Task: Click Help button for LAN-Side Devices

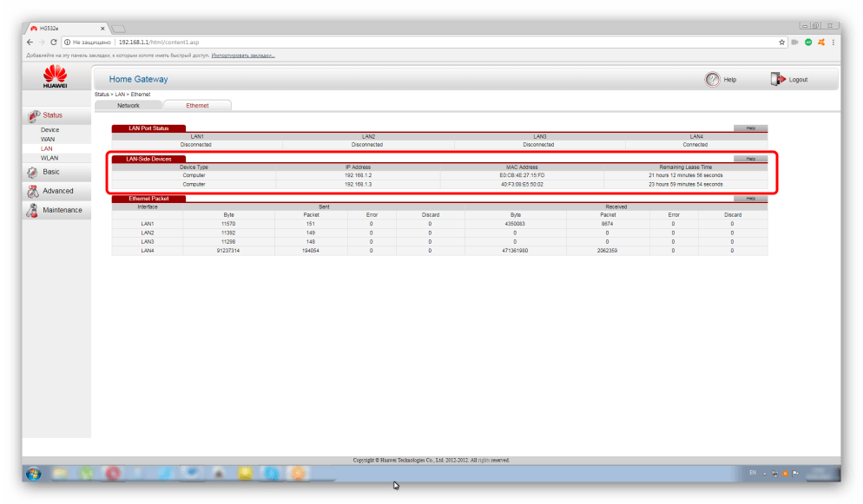Action: (x=750, y=159)
